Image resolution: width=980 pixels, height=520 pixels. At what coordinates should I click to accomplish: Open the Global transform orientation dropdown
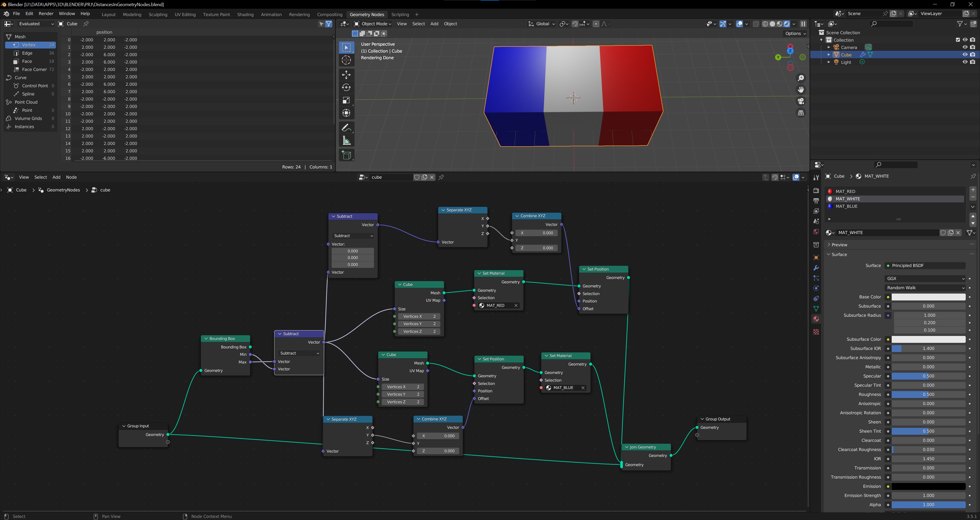(x=541, y=24)
